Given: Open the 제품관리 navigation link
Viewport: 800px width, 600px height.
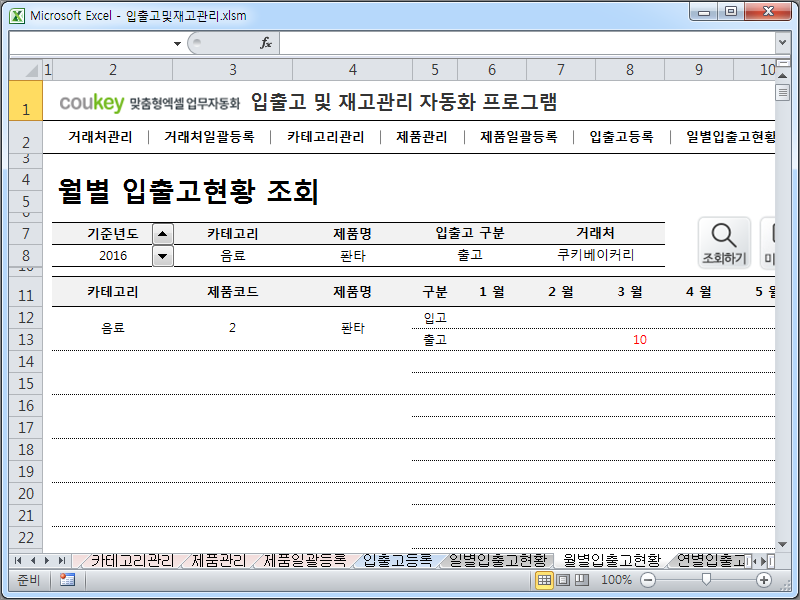Looking at the screenshot, I should pos(421,137).
